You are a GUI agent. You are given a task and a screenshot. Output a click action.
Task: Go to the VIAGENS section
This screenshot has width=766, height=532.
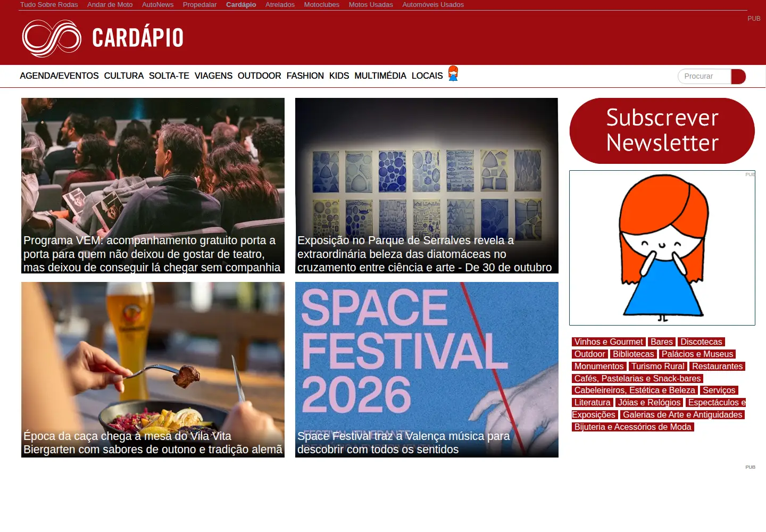click(213, 76)
